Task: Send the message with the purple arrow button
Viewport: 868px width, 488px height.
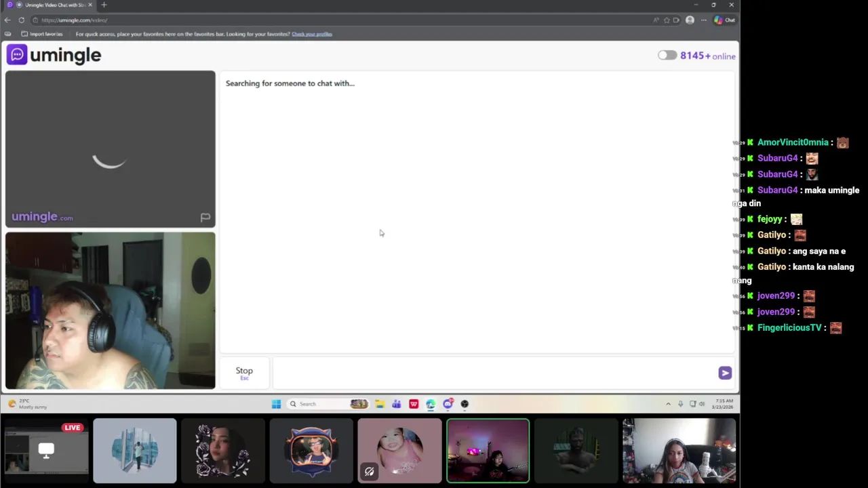Action: click(x=725, y=373)
